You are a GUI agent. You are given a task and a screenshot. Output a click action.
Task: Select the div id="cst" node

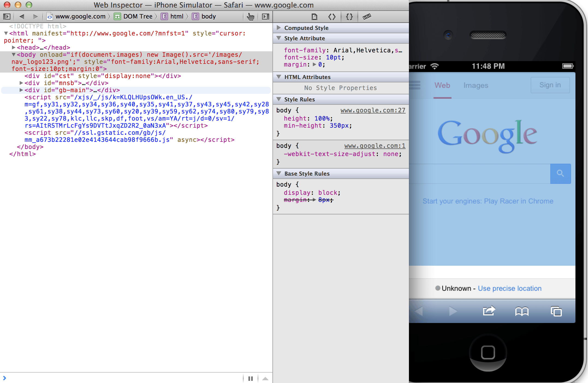[103, 76]
